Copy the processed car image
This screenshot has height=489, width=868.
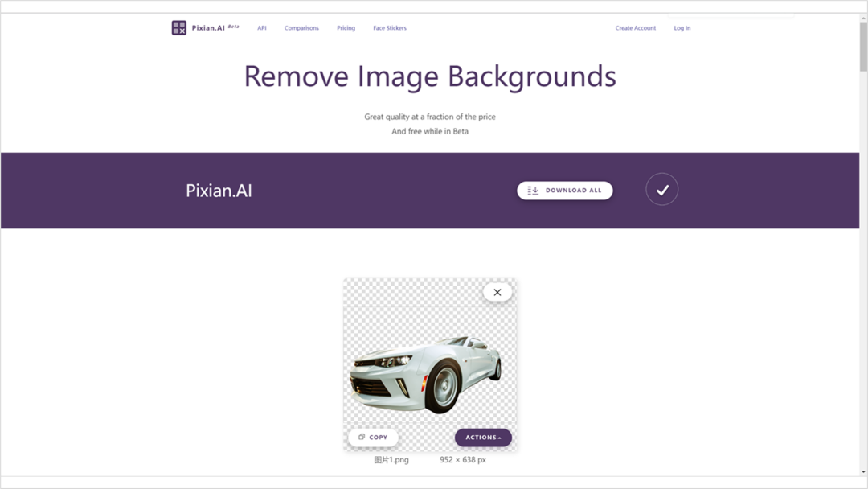[373, 437]
